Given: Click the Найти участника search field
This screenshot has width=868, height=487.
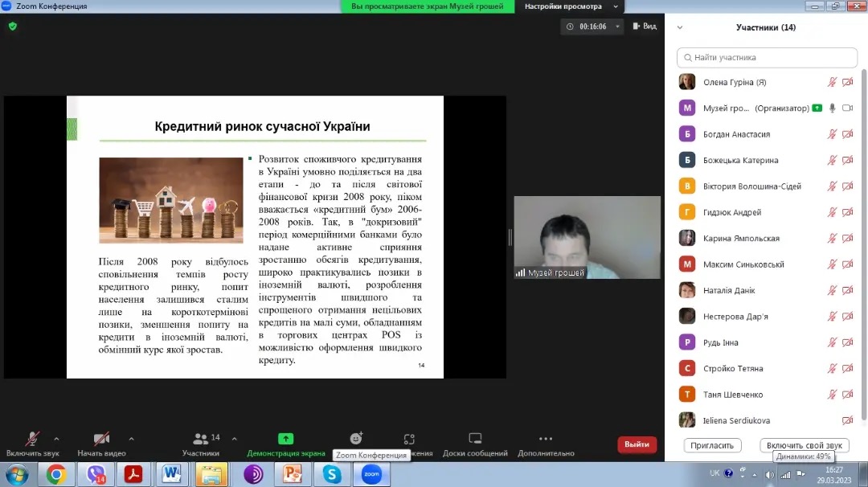Looking at the screenshot, I should 767,58.
